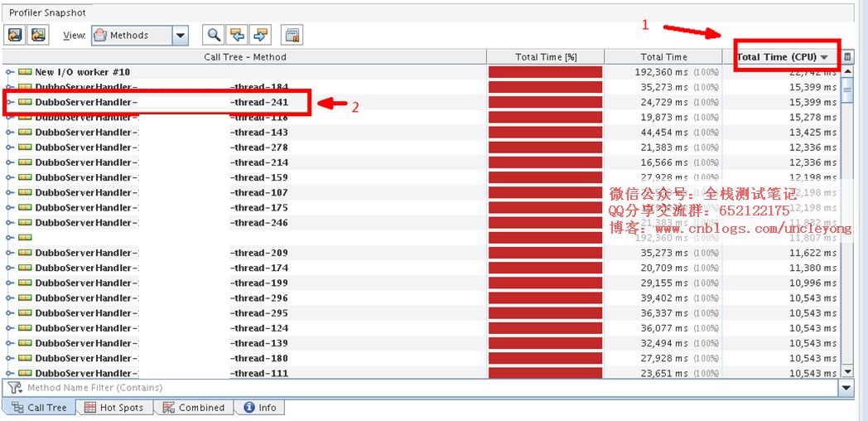
Task: Click the thread icon of the unnamed row
Action: pos(25,238)
